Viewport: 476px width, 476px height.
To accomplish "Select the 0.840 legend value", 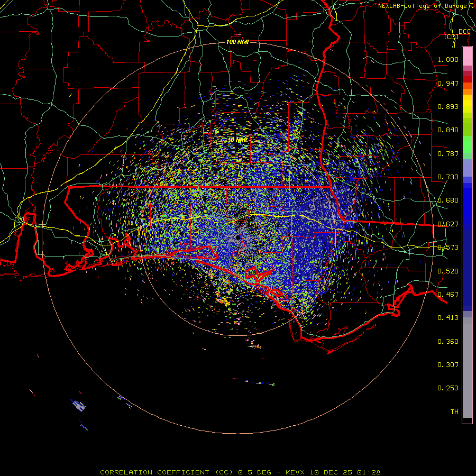I will (448, 130).
